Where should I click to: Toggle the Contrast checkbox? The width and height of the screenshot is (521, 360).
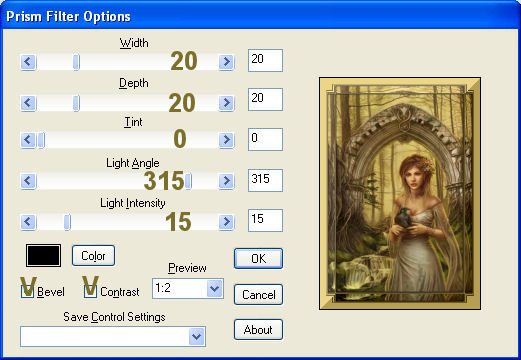pyautogui.click(x=90, y=292)
